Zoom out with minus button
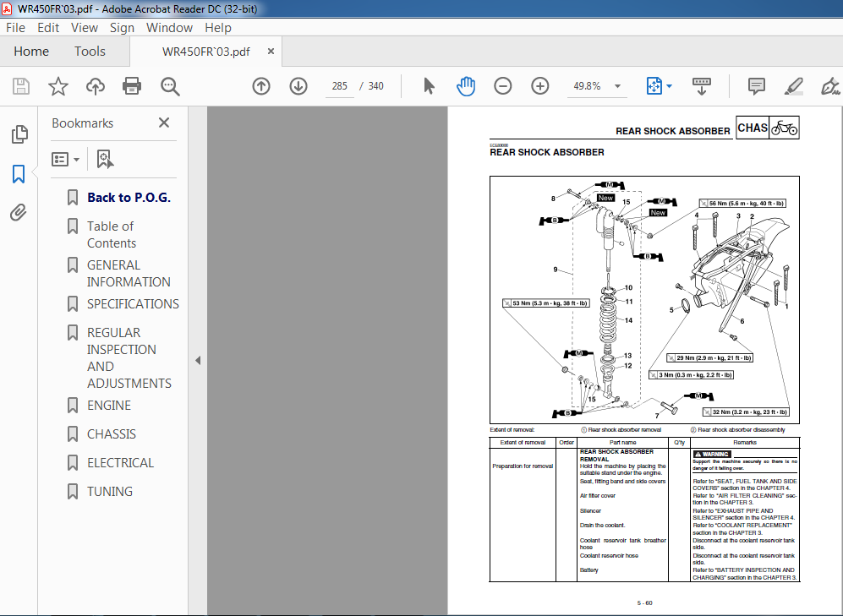 [503, 86]
